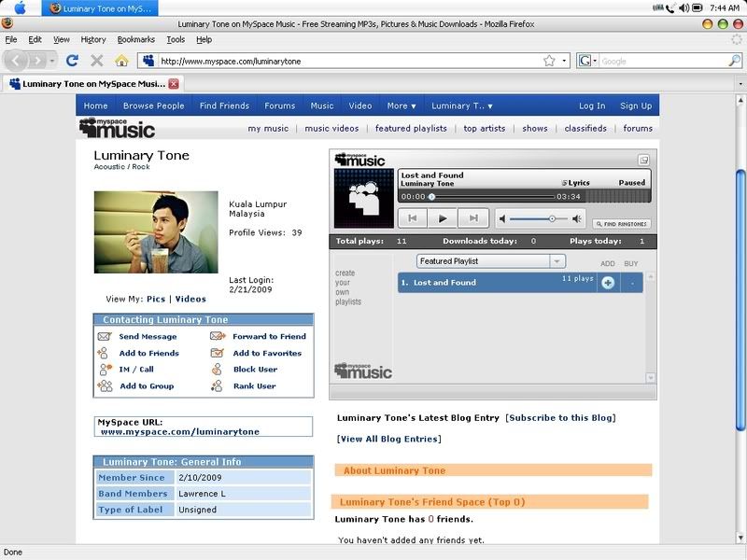This screenshot has width=747, height=560.
Task: Click the mute speaker icon in the player
Action: 501,218
